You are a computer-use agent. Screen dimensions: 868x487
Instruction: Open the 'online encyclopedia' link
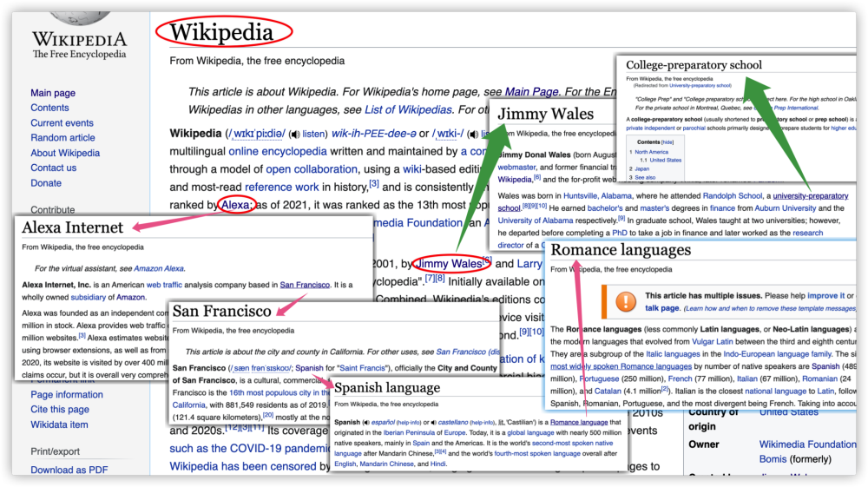pos(278,152)
